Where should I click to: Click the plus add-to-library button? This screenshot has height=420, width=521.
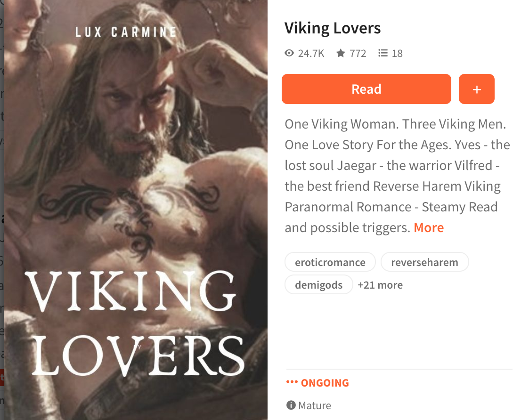coord(476,89)
